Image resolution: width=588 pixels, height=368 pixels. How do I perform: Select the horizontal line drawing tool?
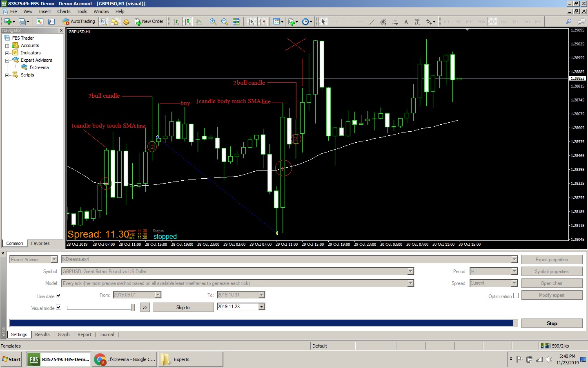tap(360, 22)
